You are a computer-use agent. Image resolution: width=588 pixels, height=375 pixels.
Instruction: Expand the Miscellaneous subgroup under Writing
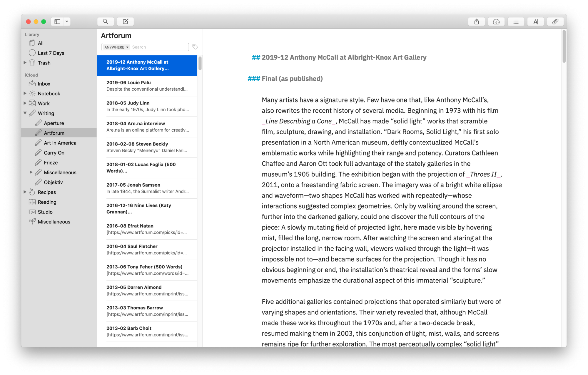31,172
